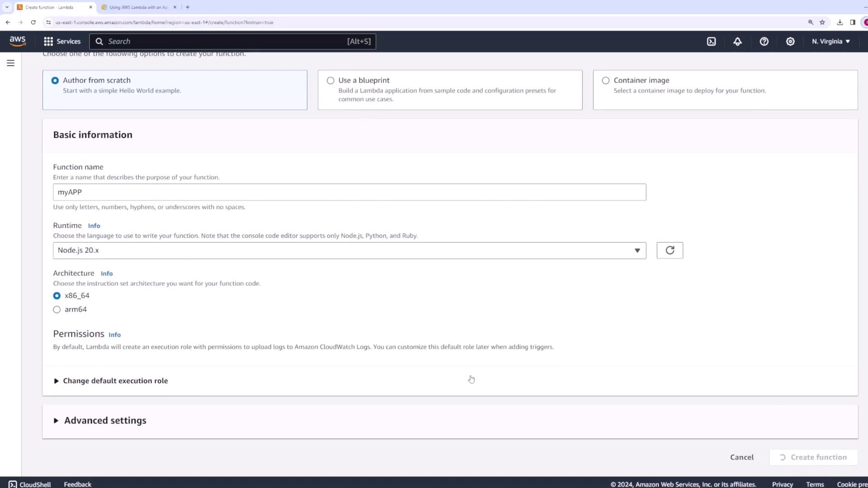
Task: Choose arm64 architecture
Action: click(57, 310)
